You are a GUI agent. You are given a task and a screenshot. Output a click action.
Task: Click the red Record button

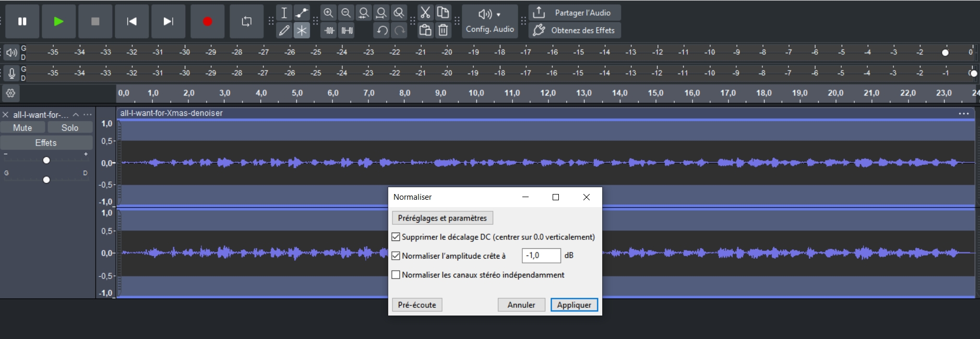[207, 21]
